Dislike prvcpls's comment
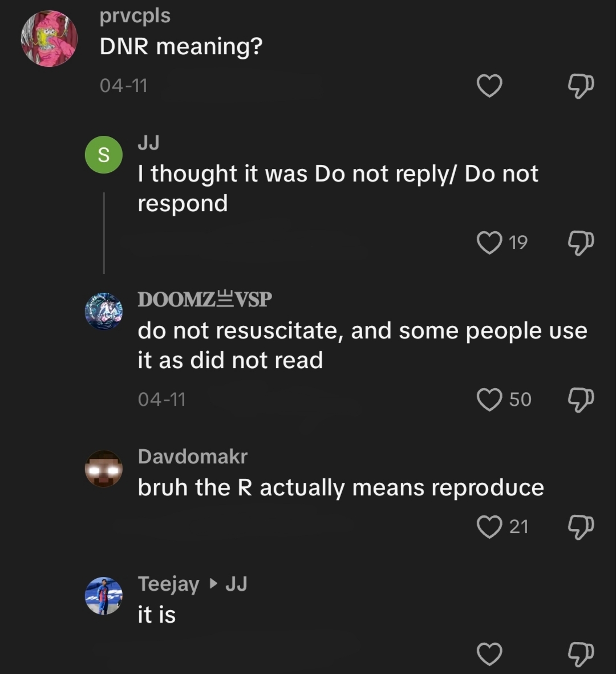 pos(581,86)
